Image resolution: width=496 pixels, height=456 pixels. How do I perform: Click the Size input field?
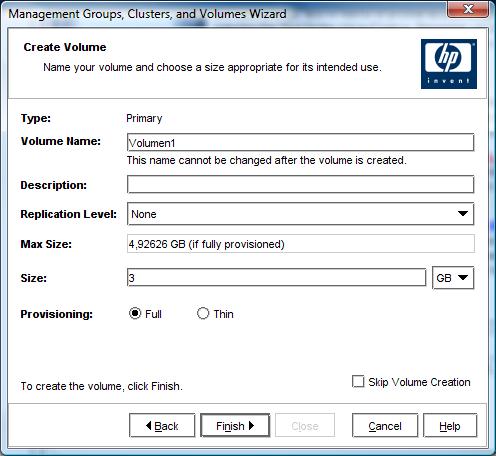(x=276, y=278)
